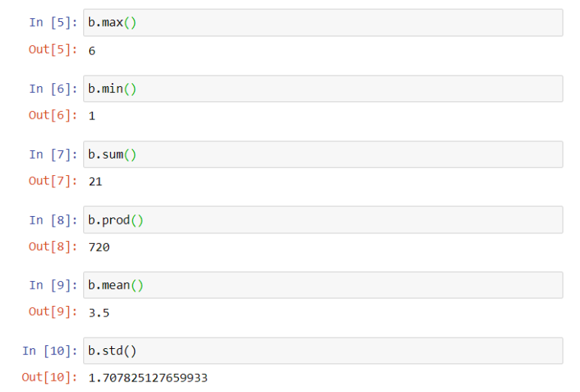
Task: Click the output value 21
Action: (x=95, y=181)
